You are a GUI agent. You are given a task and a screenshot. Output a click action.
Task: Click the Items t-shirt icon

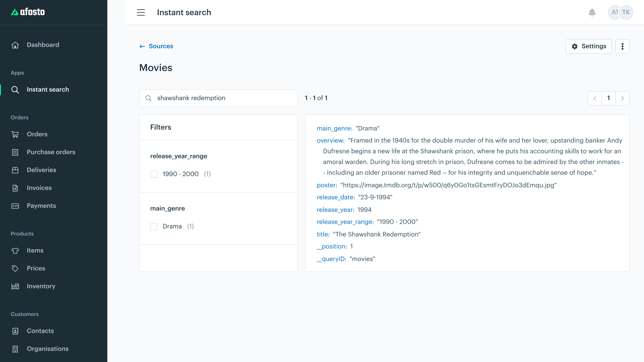(x=15, y=251)
